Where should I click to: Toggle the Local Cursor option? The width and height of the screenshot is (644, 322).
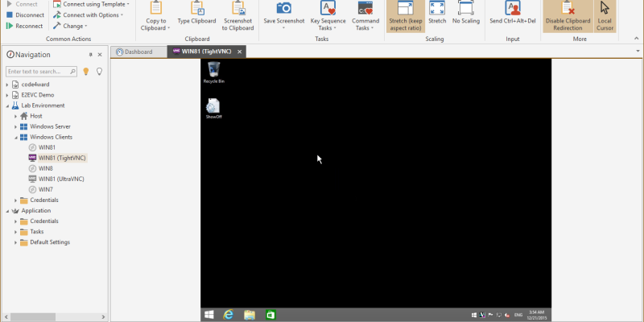coord(605,8)
